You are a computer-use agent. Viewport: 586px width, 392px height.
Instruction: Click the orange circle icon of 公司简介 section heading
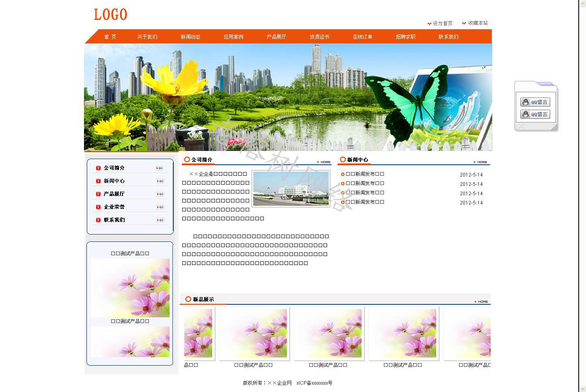187,159
